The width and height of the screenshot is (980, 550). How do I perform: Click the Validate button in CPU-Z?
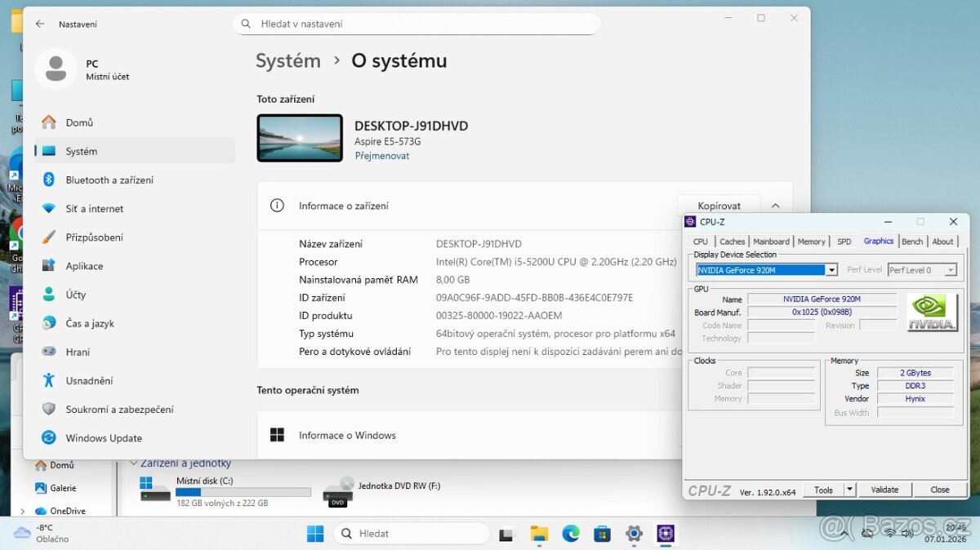click(x=884, y=489)
